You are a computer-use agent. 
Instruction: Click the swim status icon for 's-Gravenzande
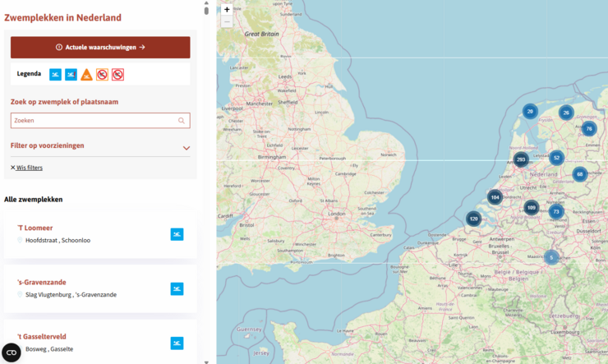coord(177,288)
